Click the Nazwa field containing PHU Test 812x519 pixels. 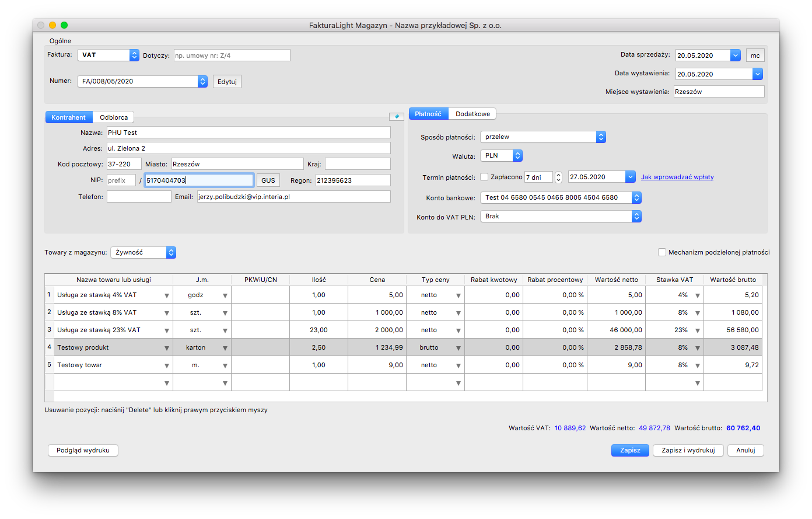click(249, 133)
